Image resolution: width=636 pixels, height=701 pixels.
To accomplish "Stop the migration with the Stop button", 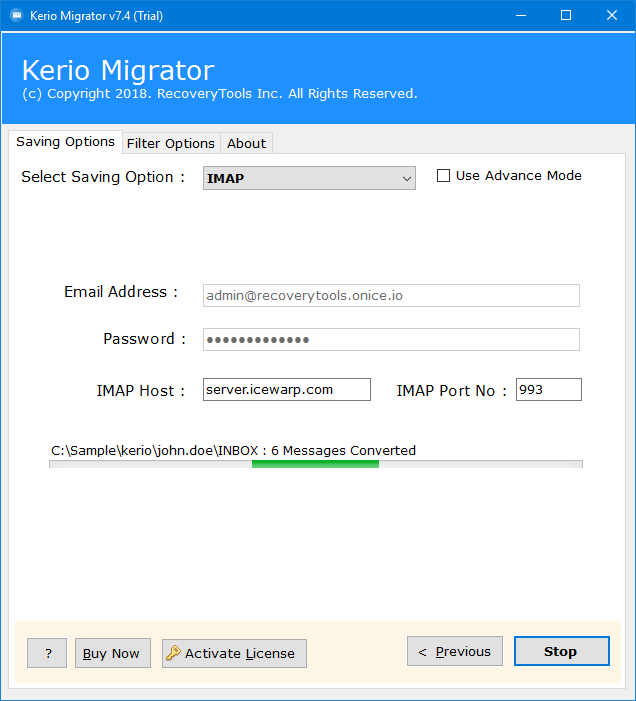I will (x=561, y=651).
